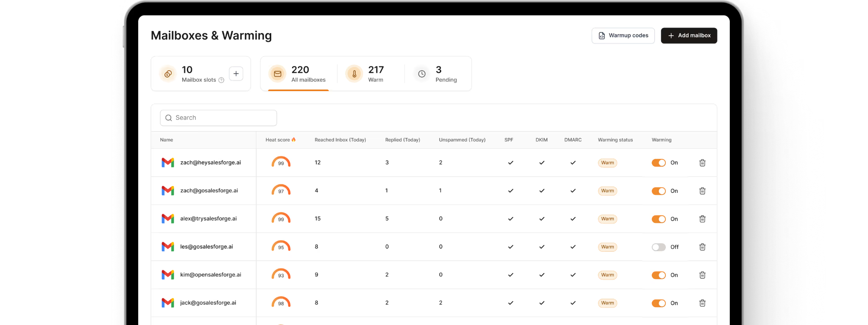Switch to the Warm mailboxes tab
The image size is (868, 325).
coord(365,74)
